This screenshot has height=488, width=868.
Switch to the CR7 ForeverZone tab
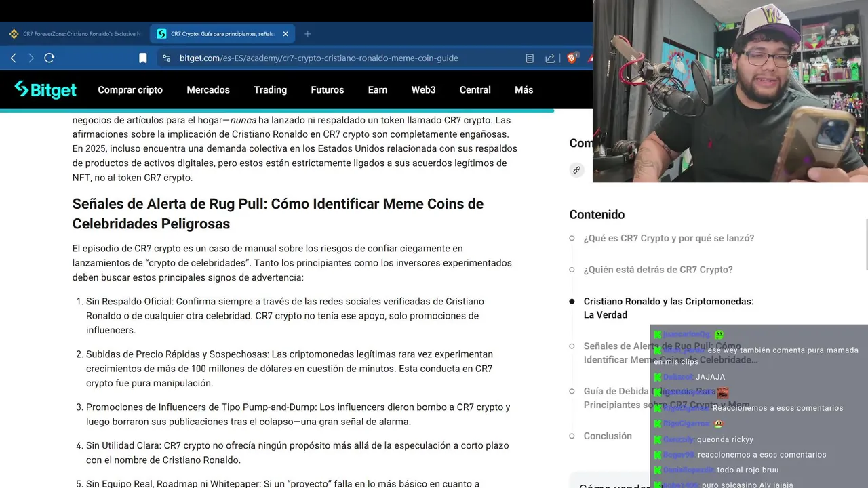tap(75, 34)
